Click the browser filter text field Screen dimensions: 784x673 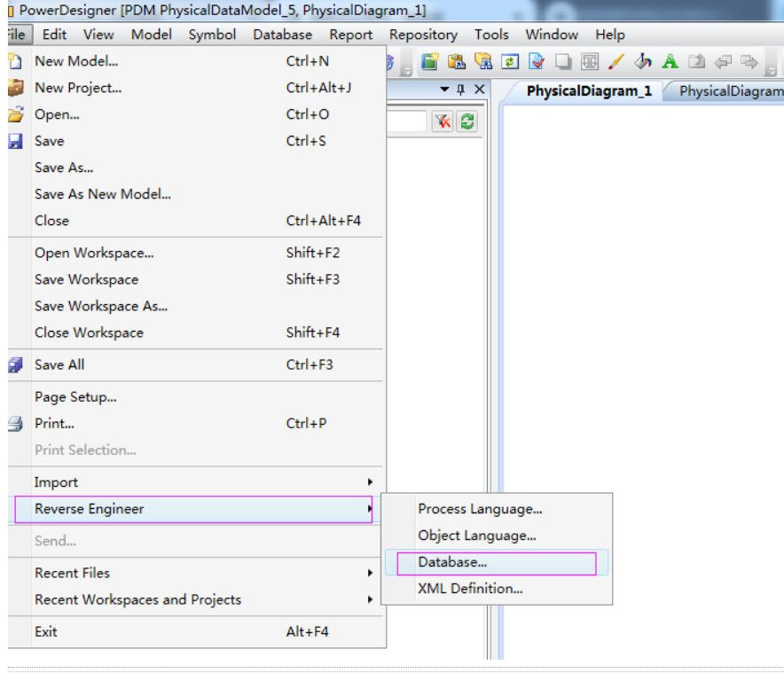(x=406, y=121)
